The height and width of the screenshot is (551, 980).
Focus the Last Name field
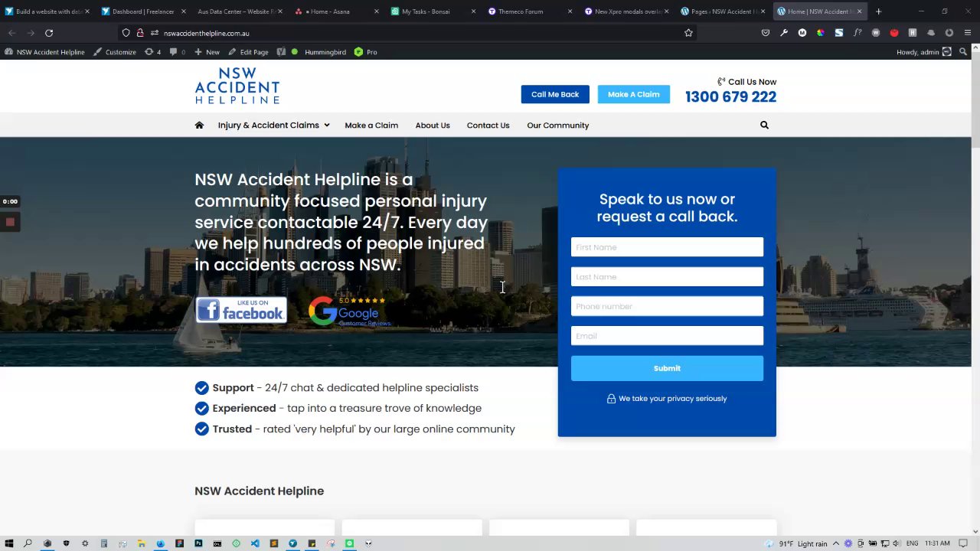point(667,277)
